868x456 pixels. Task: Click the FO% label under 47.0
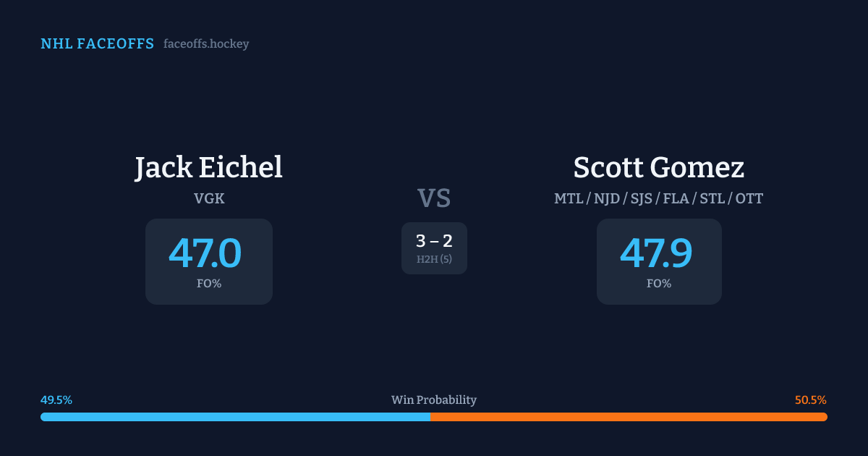(208, 284)
